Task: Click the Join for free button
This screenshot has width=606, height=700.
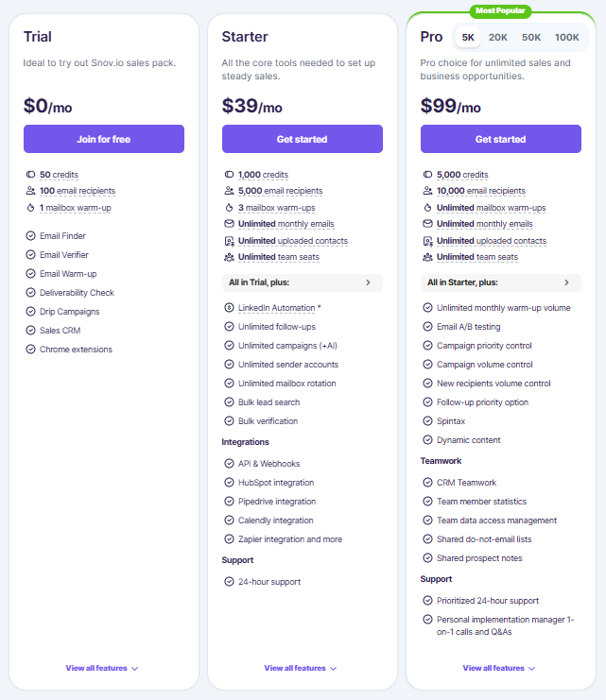Action: (104, 139)
